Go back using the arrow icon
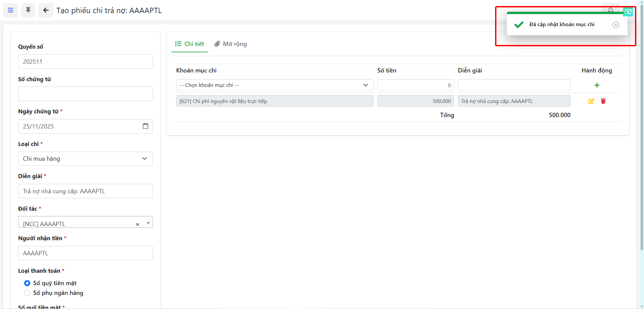Image resolution: width=644 pixels, height=309 pixels. tap(46, 10)
